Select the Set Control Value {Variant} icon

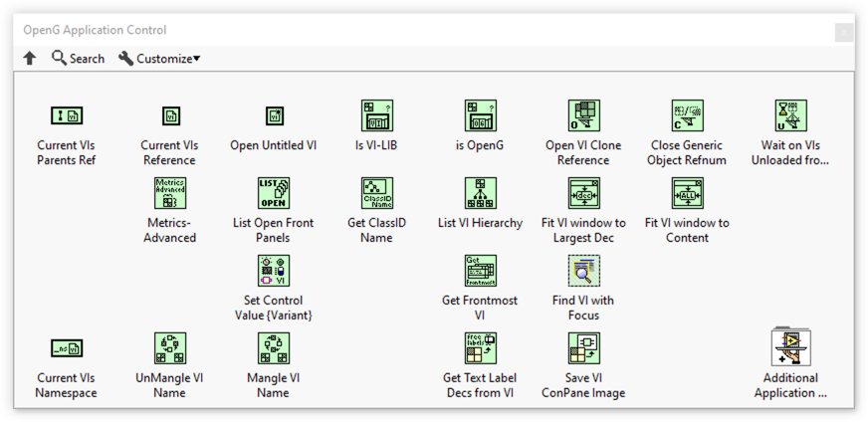point(274,271)
